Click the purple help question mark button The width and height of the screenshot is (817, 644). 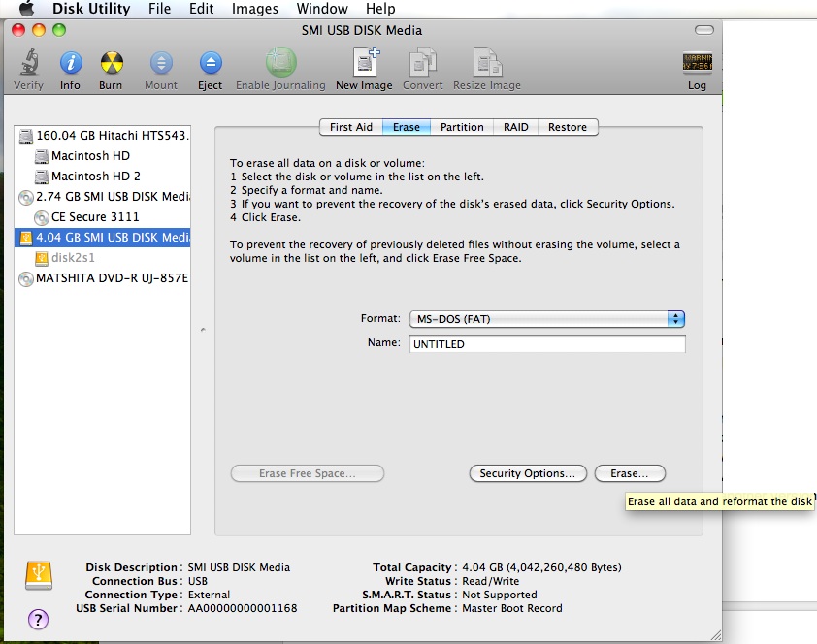[x=38, y=619]
